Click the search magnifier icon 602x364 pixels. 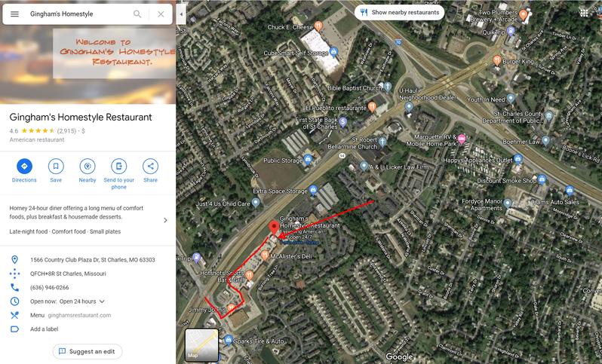pyautogui.click(x=137, y=14)
